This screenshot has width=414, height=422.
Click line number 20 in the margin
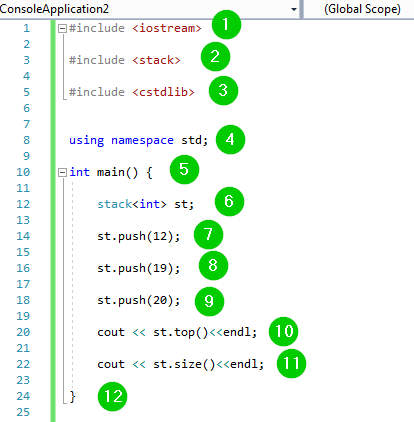pos(23,332)
